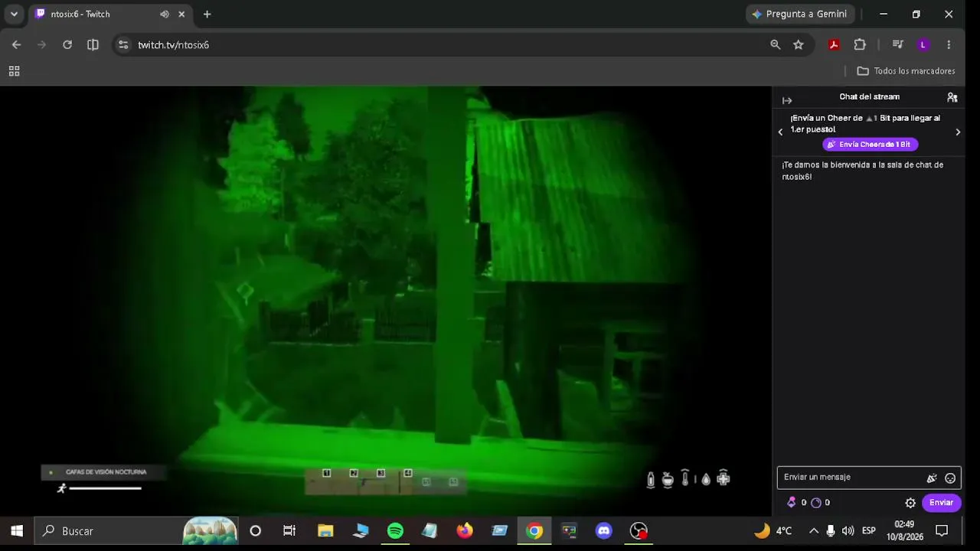This screenshot has height=551, width=980.
Task: Mute the ntosix6 Twitch tab audio
Action: [165, 14]
